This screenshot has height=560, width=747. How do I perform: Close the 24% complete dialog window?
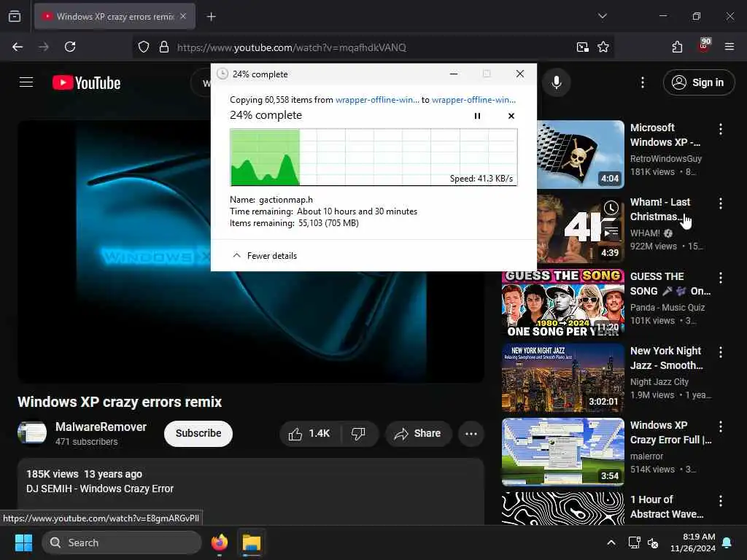519,74
